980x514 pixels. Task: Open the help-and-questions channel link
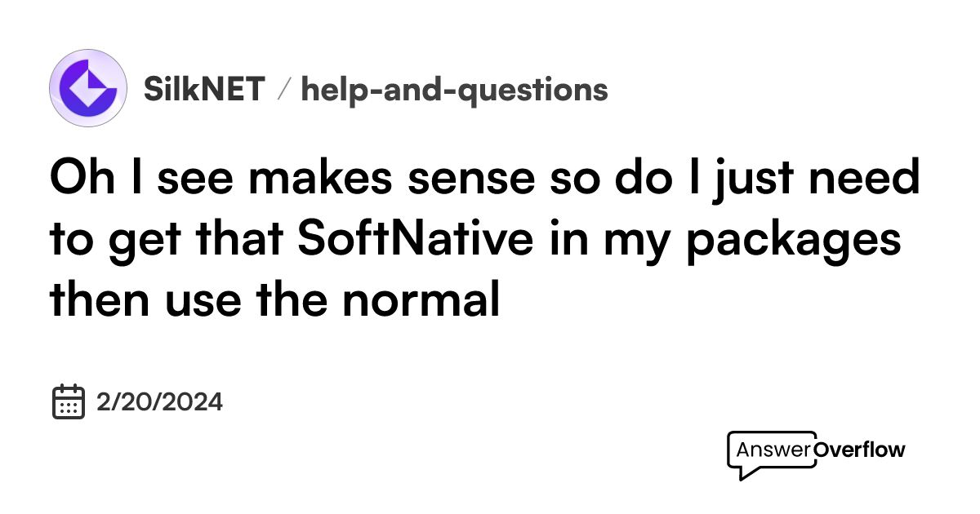(455, 90)
